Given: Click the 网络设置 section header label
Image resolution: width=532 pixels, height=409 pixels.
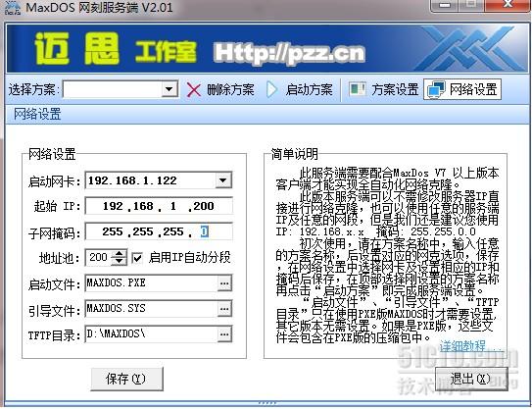Looking at the screenshot, I should pyautogui.click(x=37, y=114).
